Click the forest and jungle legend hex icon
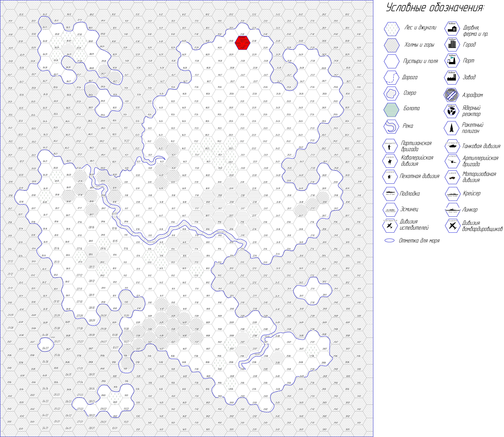Image resolution: width=504 pixels, height=437 pixels. (392, 29)
